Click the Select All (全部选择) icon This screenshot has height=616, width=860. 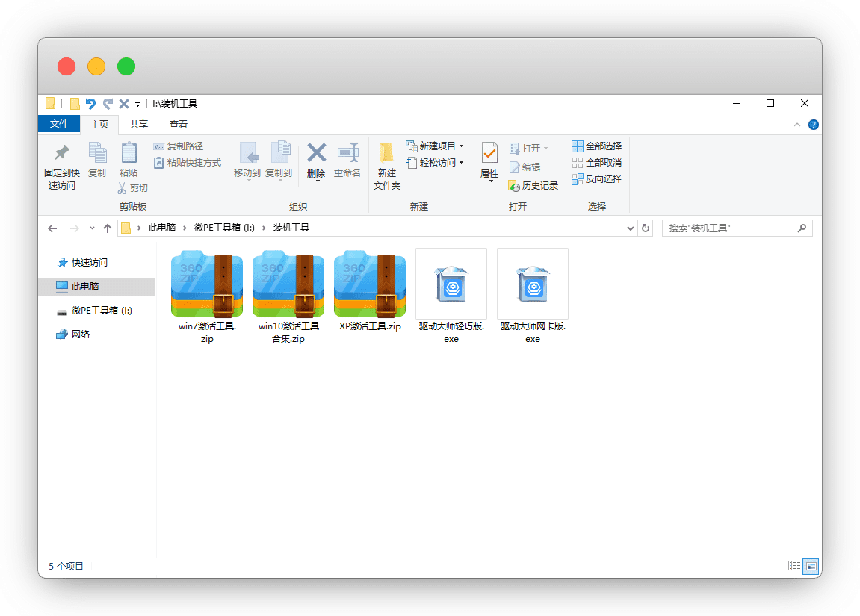578,146
